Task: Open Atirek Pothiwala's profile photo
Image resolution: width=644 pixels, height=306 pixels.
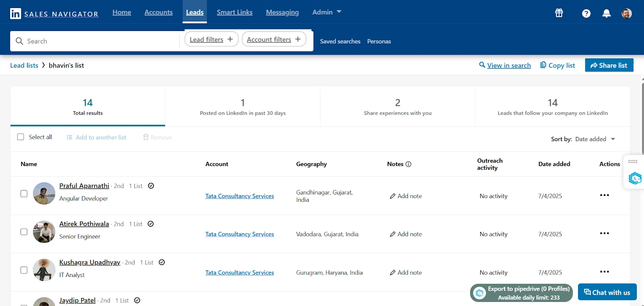Action: click(44, 232)
